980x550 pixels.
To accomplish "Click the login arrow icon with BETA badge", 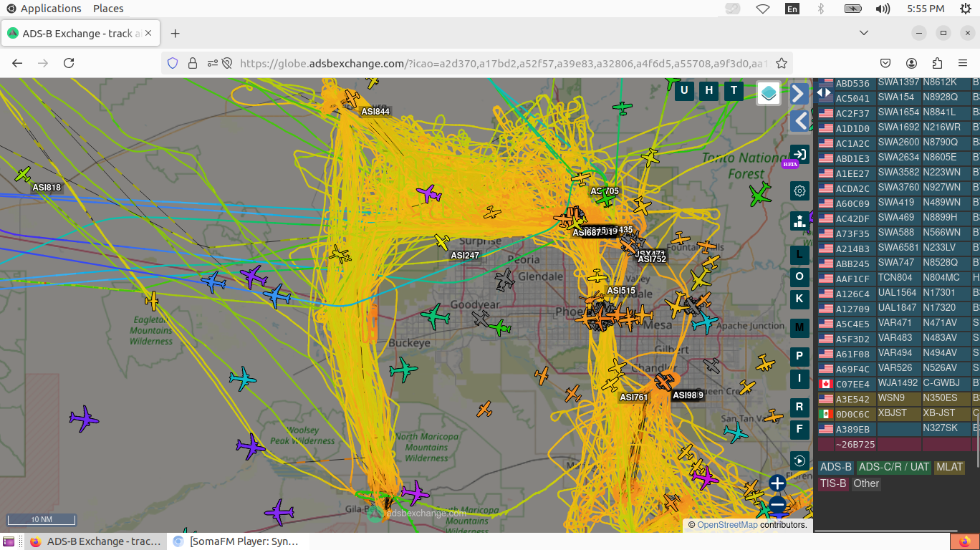I will tap(799, 154).
